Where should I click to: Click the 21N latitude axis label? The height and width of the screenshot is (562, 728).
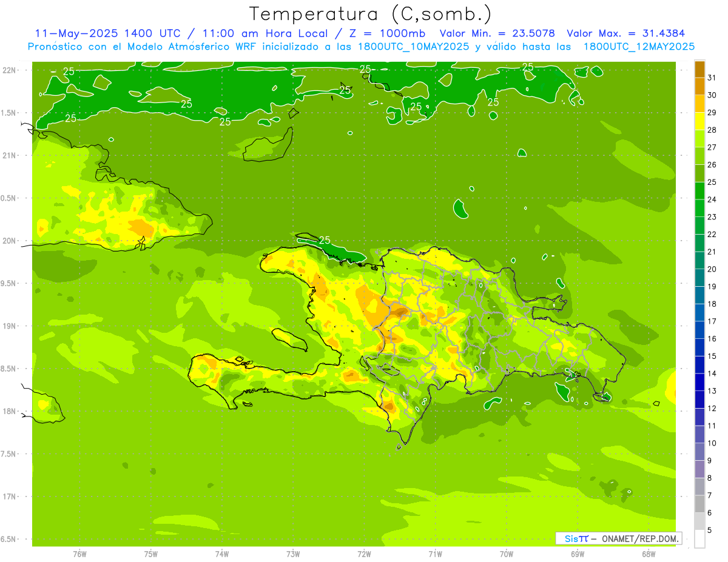pyautogui.click(x=9, y=156)
